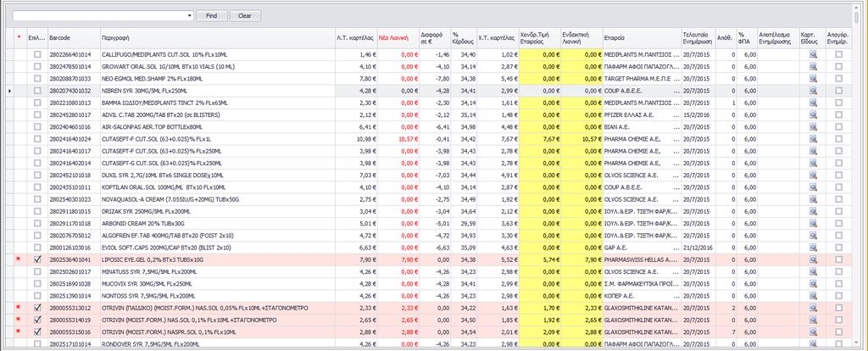Sort by Barcode column header
Image resolution: width=868 pixels, height=351 pixels.
point(74,37)
